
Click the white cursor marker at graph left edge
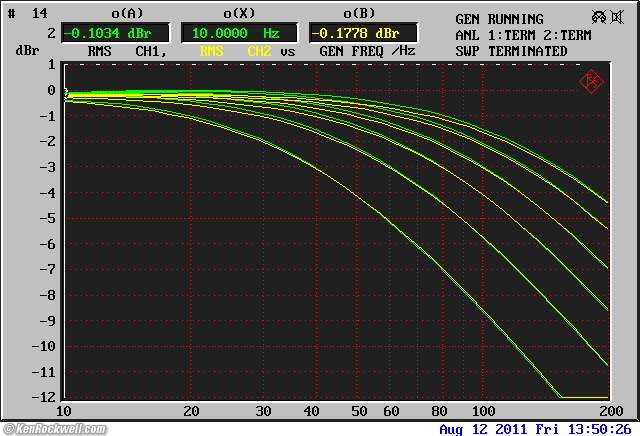click(x=66, y=93)
